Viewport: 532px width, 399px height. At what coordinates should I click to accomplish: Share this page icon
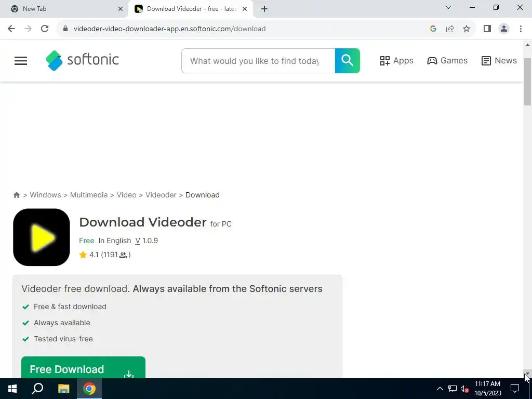click(x=450, y=29)
